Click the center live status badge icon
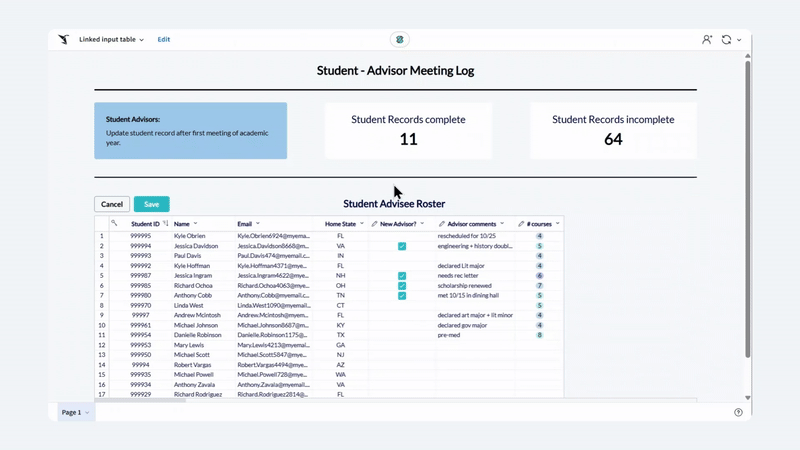The height and width of the screenshot is (450, 800). tap(400, 39)
